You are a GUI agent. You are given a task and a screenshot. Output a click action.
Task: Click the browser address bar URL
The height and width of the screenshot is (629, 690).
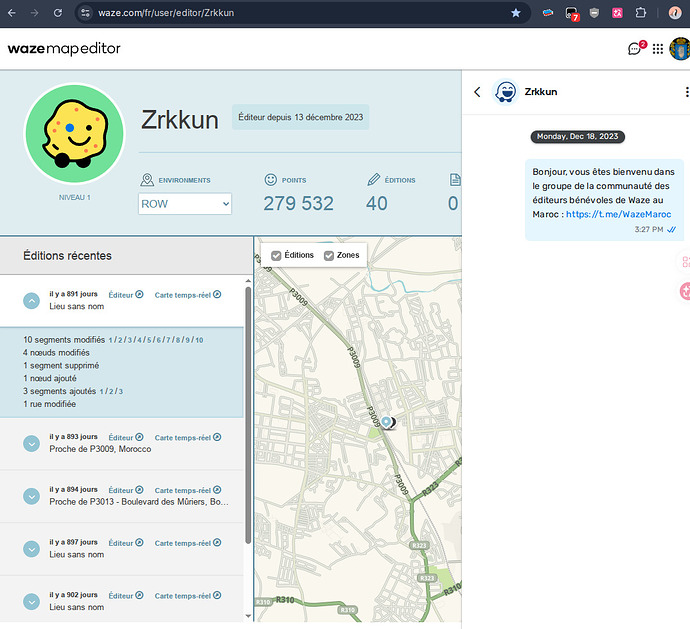(166, 13)
